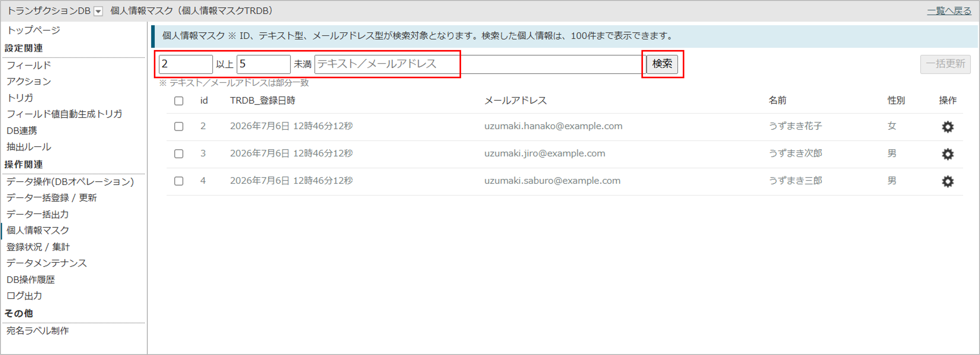Viewport: 980px width, 355px height.
Task: Click the 一括更新 bulk update button
Action: coord(945,64)
